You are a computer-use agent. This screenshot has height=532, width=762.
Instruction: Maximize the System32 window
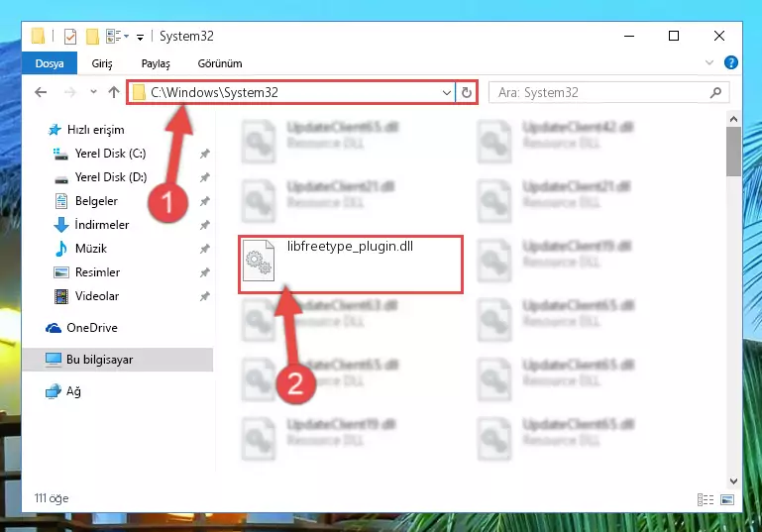[674, 37]
